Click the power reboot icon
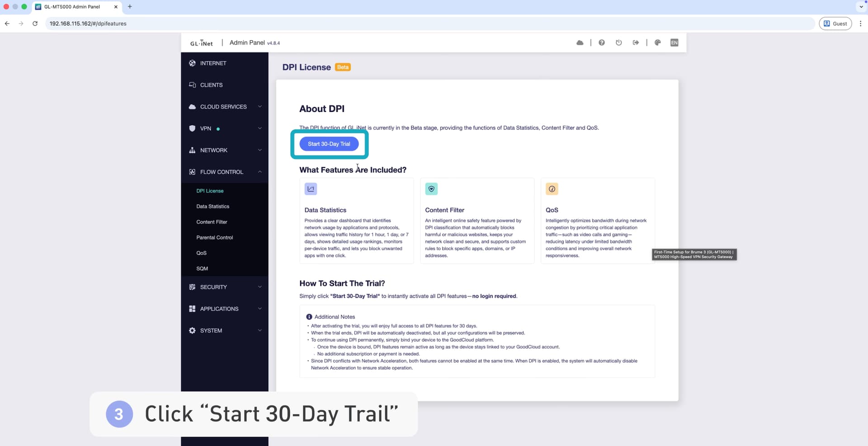 click(x=618, y=42)
